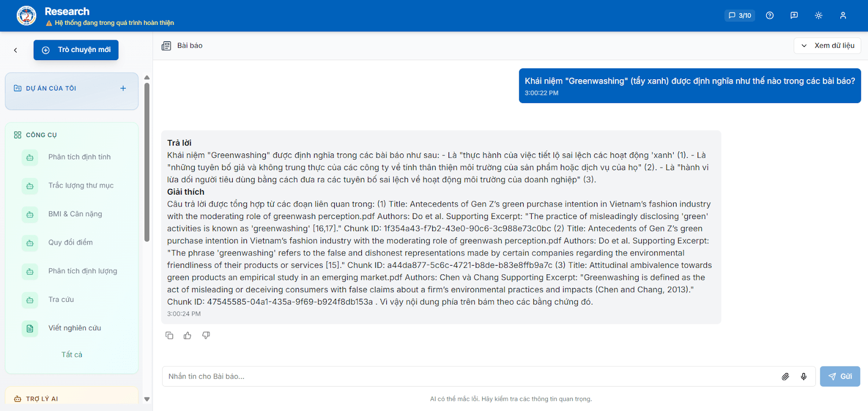
Task: Click the microphone voice input icon
Action: [x=803, y=376]
